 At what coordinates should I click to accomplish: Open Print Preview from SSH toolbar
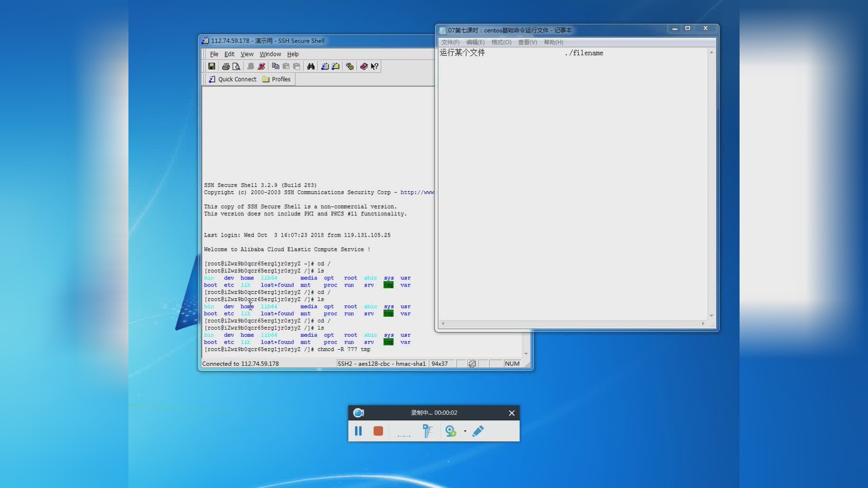pyautogui.click(x=236, y=66)
